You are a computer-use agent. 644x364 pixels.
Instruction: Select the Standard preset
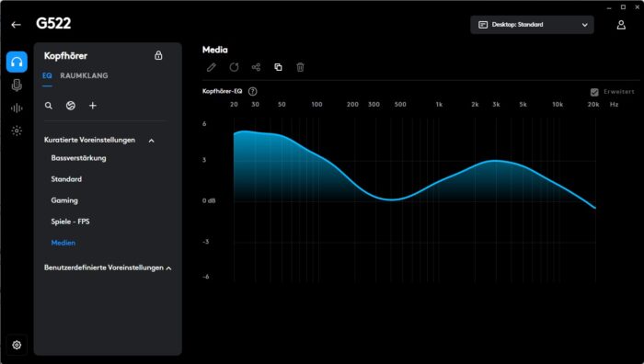coord(66,179)
